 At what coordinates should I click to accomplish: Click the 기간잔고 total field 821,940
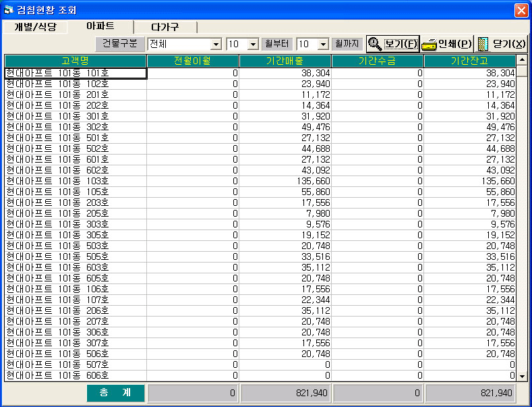pos(470,393)
